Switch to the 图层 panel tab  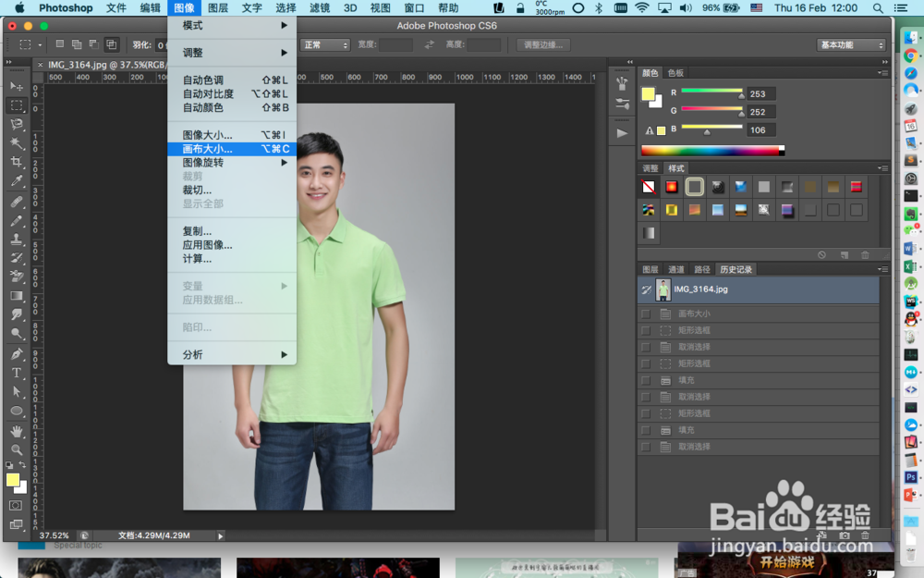click(650, 269)
